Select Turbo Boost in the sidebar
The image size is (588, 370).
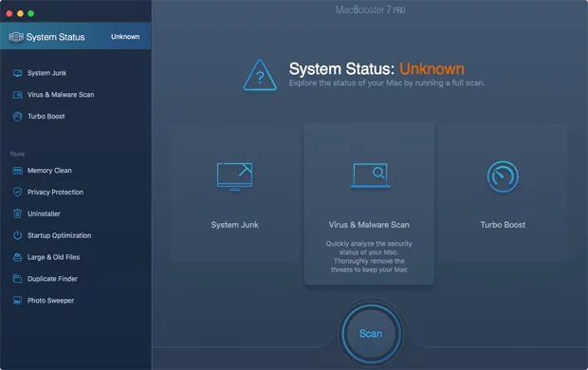pos(46,117)
